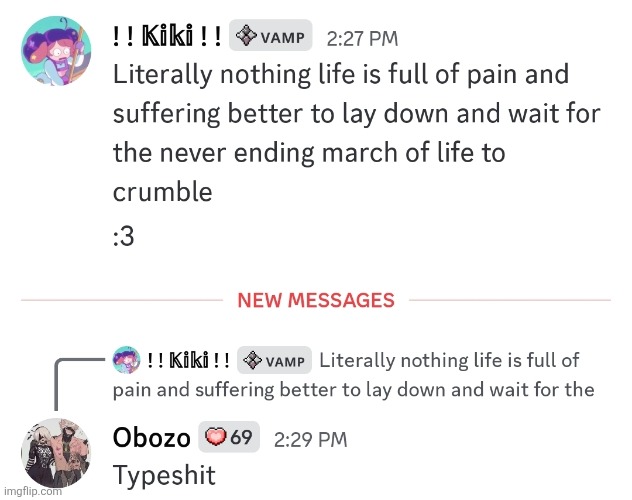Select "!! Kiki !!" name in the reply preview
The height and width of the screenshot is (500, 632).
click(188, 360)
